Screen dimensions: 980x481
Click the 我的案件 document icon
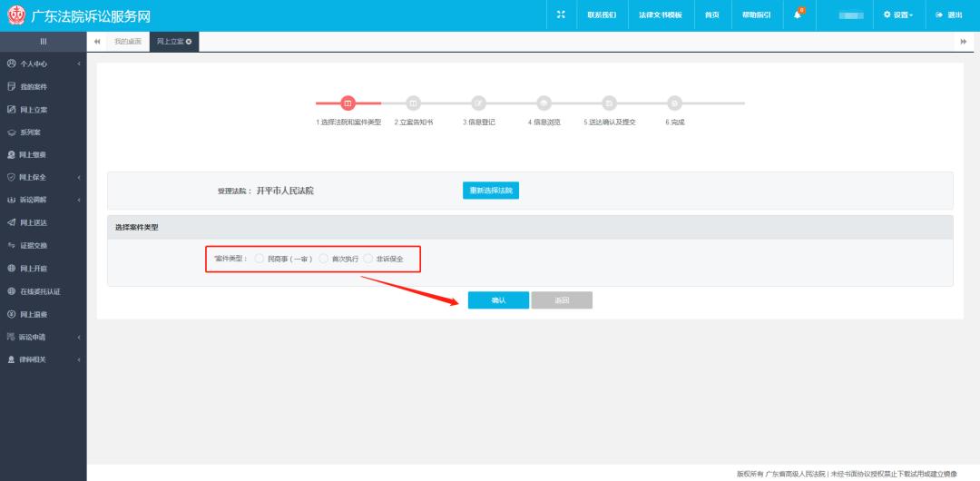click(x=11, y=86)
